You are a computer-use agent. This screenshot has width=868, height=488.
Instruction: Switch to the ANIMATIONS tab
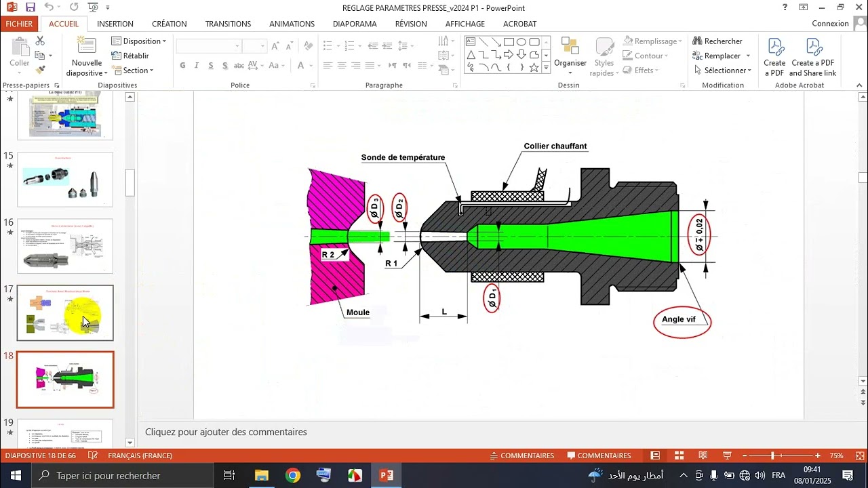tap(292, 24)
